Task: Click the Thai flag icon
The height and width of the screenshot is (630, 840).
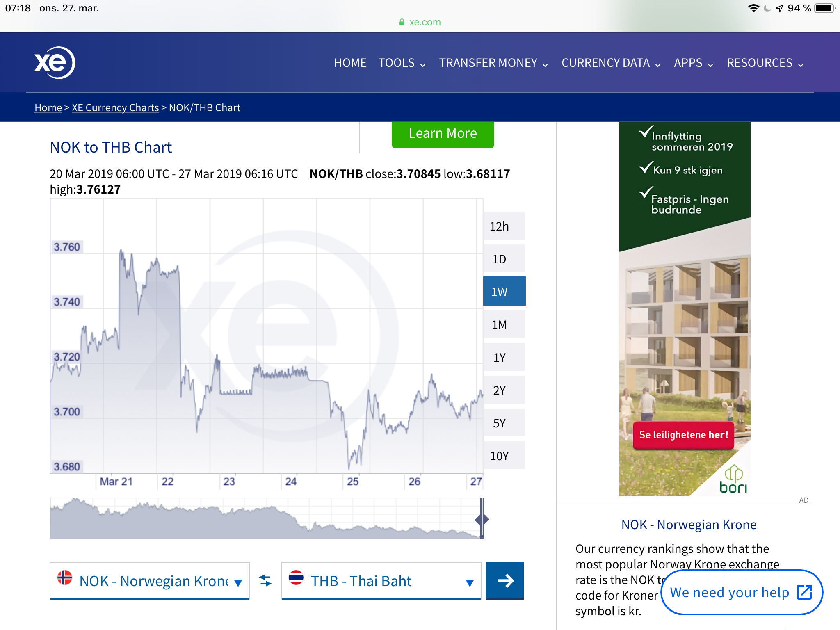Action: (x=296, y=577)
